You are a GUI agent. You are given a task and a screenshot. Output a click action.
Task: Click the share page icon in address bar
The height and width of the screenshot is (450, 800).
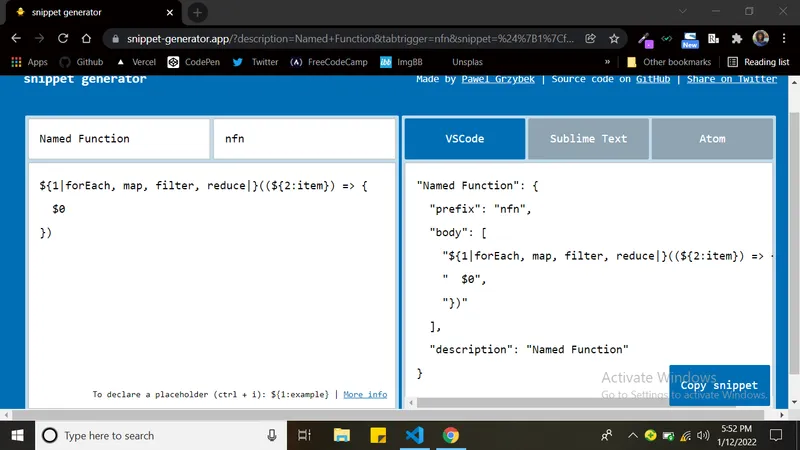pos(590,38)
